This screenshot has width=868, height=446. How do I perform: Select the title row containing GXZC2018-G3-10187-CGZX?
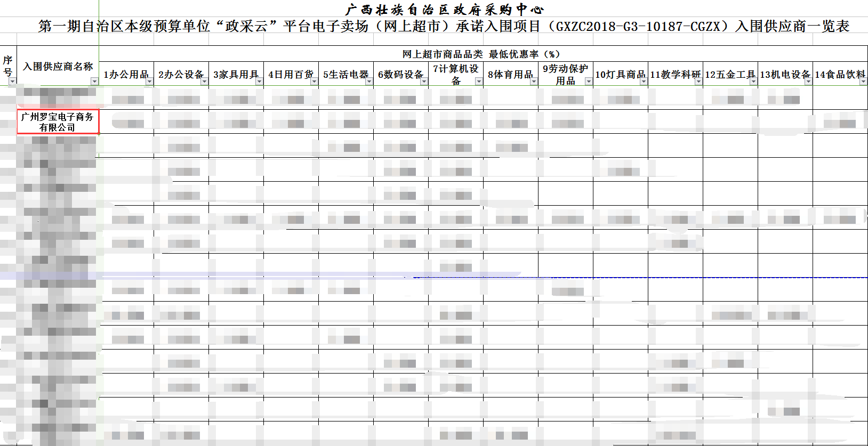pos(444,26)
